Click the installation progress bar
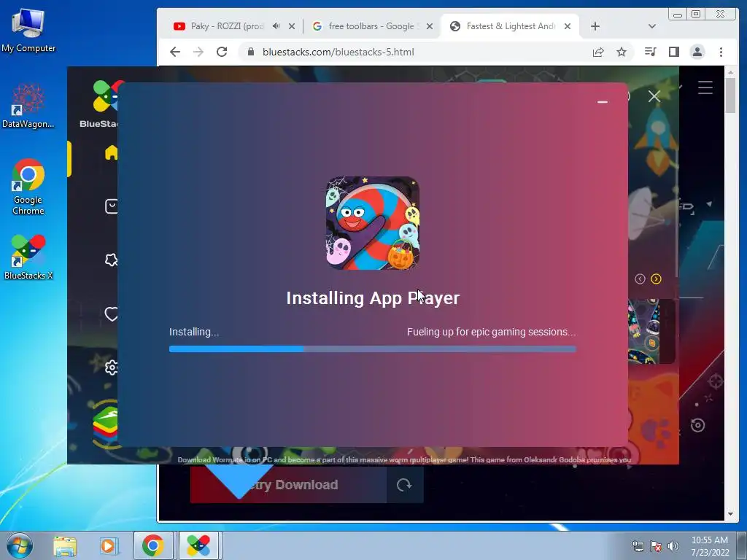 click(373, 349)
